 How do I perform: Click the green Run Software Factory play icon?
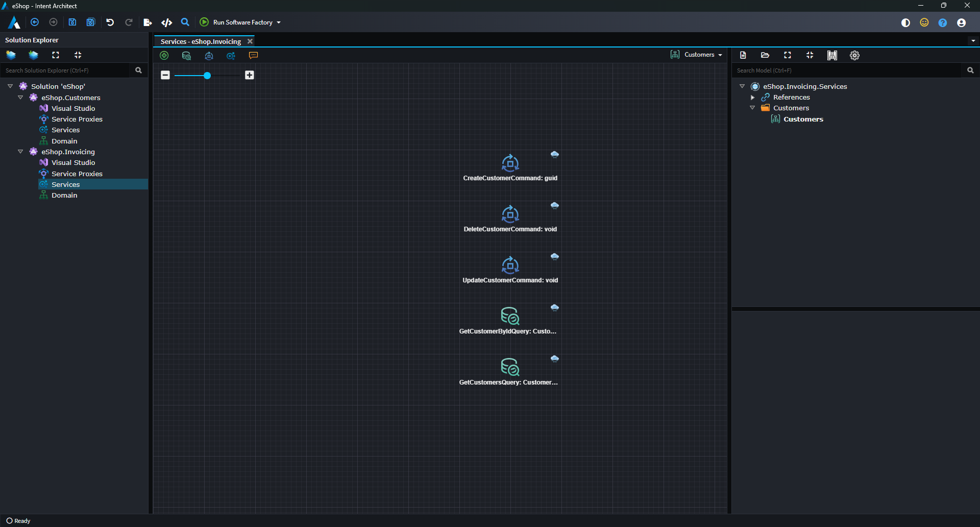click(x=204, y=22)
